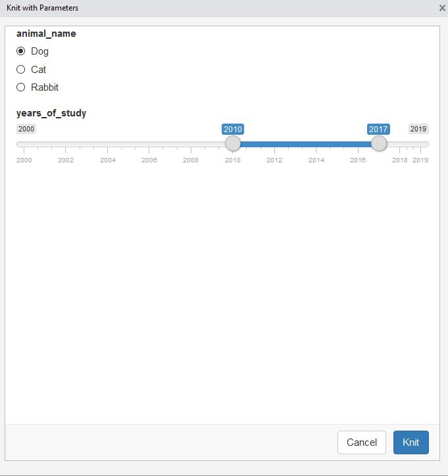Click the 2000 minimum value badge
448x476 pixels.
point(26,129)
